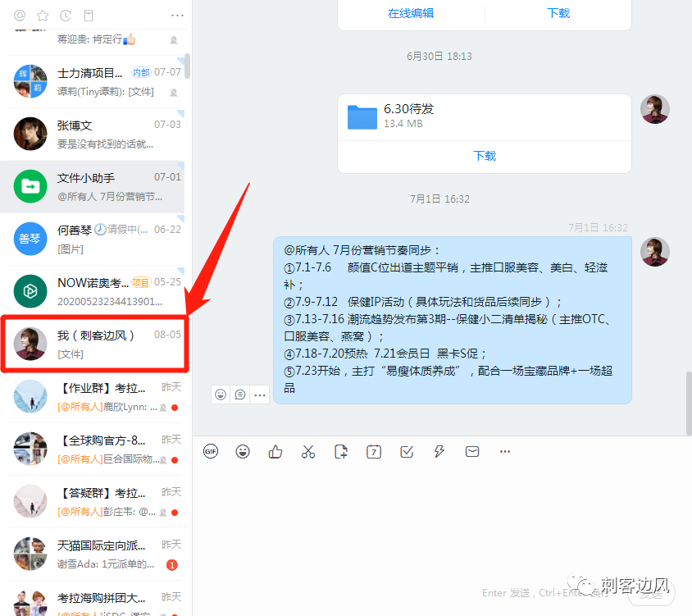
Task: Click the conversation scrollbar thumb
Action: (689, 404)
